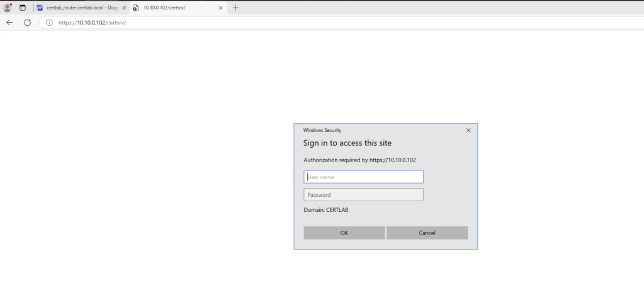Screen dimensions: 644x293
Task: Go back using the back arrow
Action: pos(9,22)
